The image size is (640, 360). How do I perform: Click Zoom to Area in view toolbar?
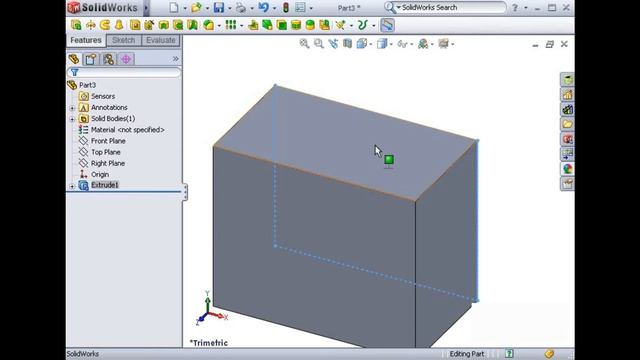pyautogui.click(x=318, y=44)
